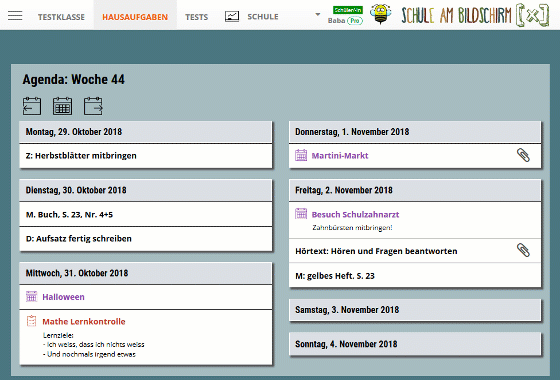Click the Samstag, 3. November 2018 header
Screen dimensions: 560x380
point(415,310)
